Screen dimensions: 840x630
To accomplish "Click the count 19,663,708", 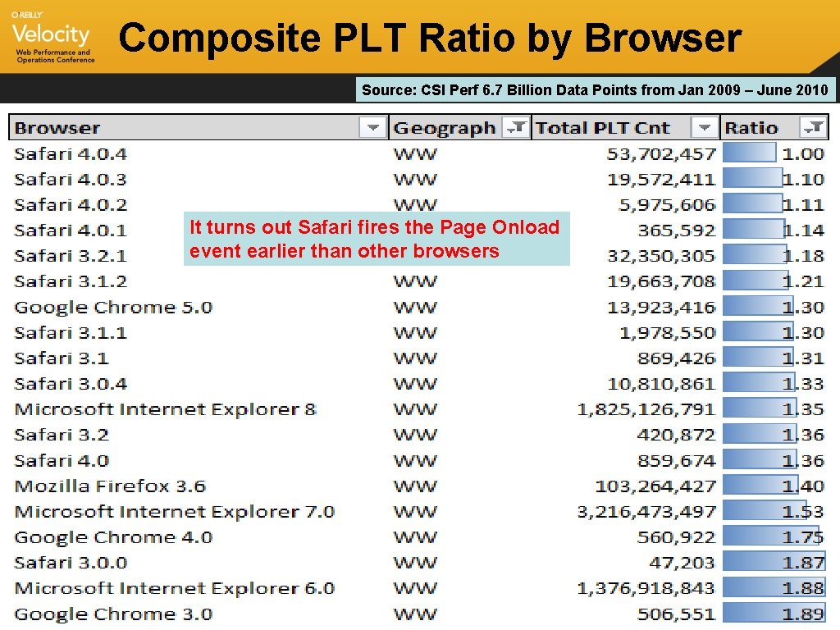I will pyautogui.click(x=662, y=282).
